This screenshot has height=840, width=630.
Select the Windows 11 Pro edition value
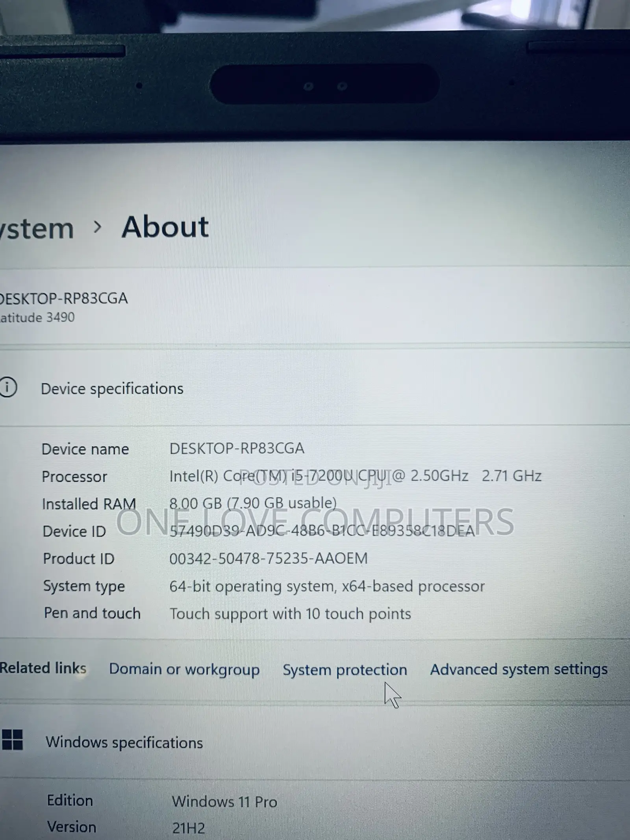coord(224,802)
